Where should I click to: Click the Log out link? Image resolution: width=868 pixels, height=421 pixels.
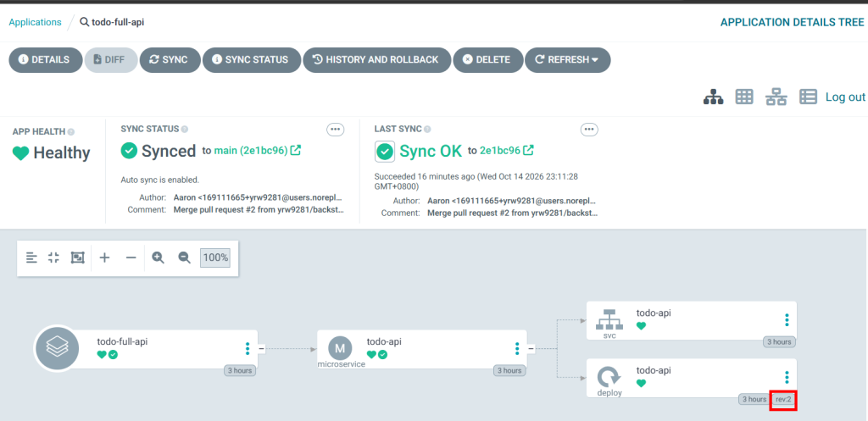[x=845, y=97]
